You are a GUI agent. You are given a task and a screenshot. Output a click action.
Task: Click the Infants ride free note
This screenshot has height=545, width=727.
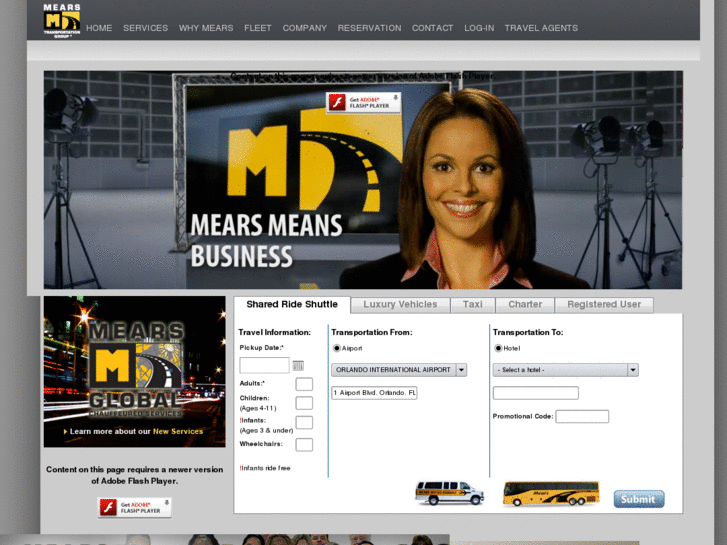[x=265, y=468]
